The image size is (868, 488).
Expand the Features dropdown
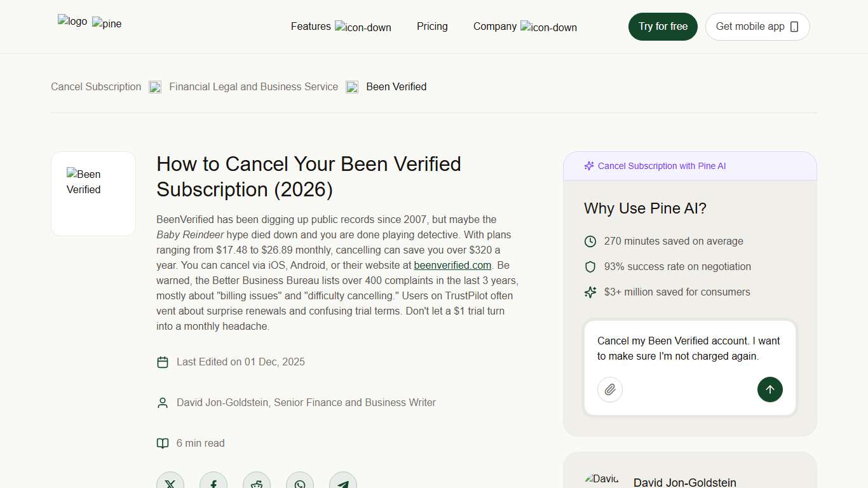point(341,26)
